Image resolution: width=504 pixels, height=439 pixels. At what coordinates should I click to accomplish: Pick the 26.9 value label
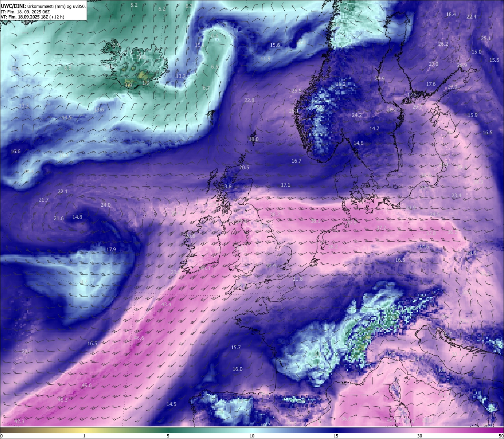tap(462, 65)
